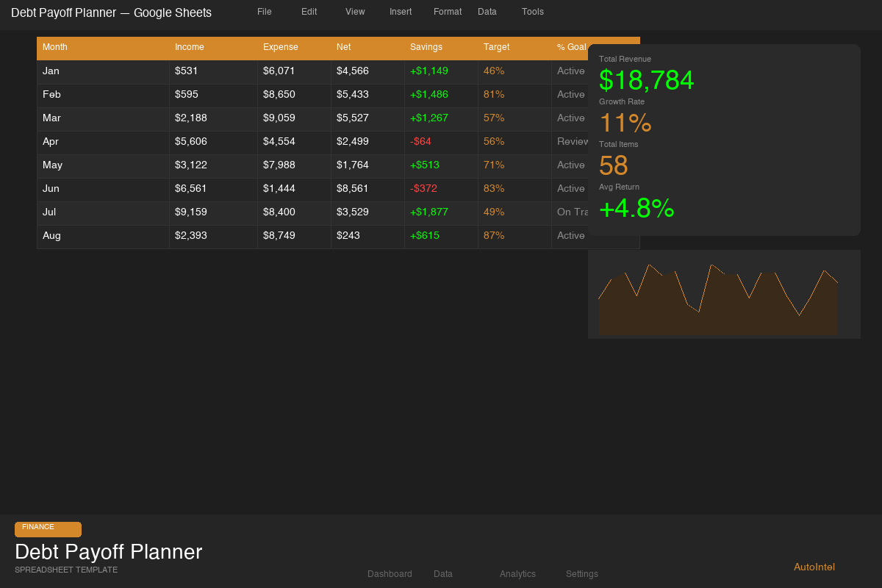This screenshot has width=882, height=588.
Task: Click the orange area chart thumbnail
Action: (724, 294)
